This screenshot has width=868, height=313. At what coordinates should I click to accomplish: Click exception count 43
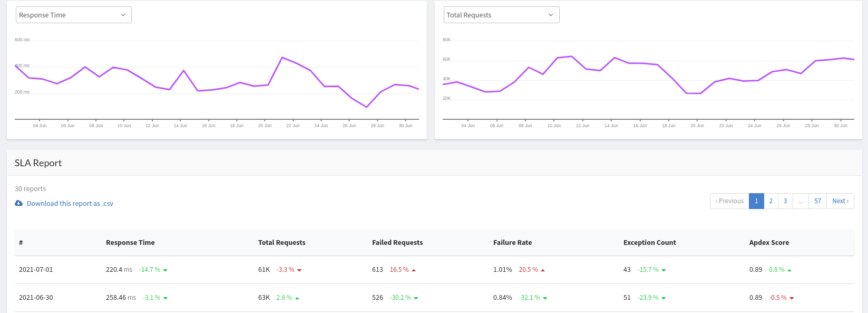[x=627, y=270]
